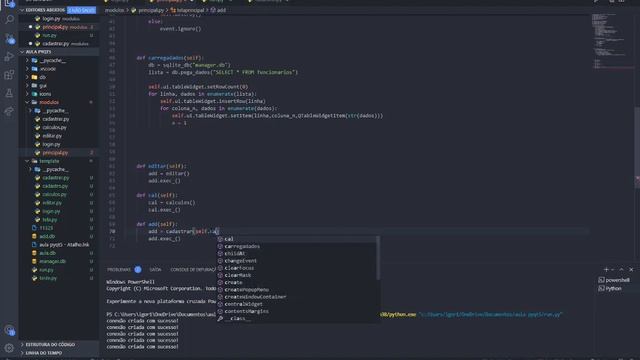Screen dimensions: 640x360
Task: Expand the db folder
Action: pos(42,77)
